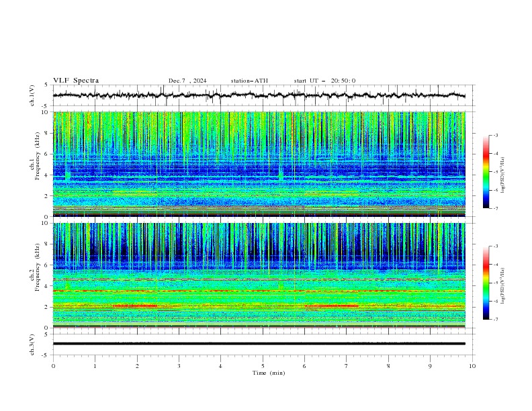532x411 pixels.
Task: Click time axis tick label "9"
Action: coord(430,366)
